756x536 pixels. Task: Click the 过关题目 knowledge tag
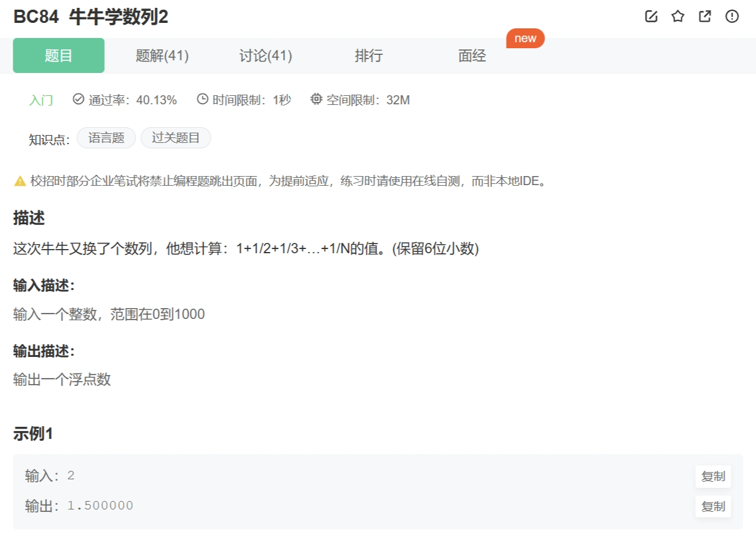click(177, 137)
